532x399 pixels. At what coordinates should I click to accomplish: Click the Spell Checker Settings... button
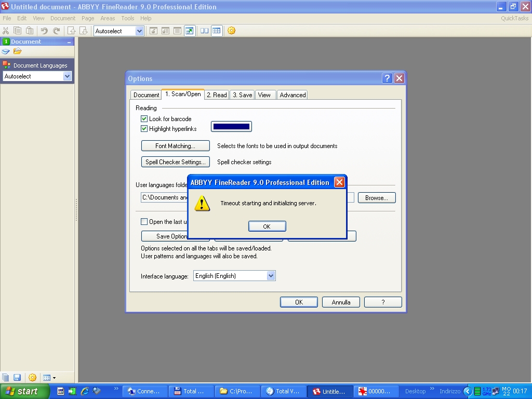[176, 162]
